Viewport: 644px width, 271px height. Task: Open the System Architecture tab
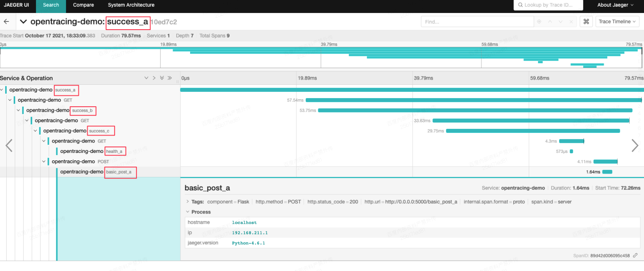(131, 5)
